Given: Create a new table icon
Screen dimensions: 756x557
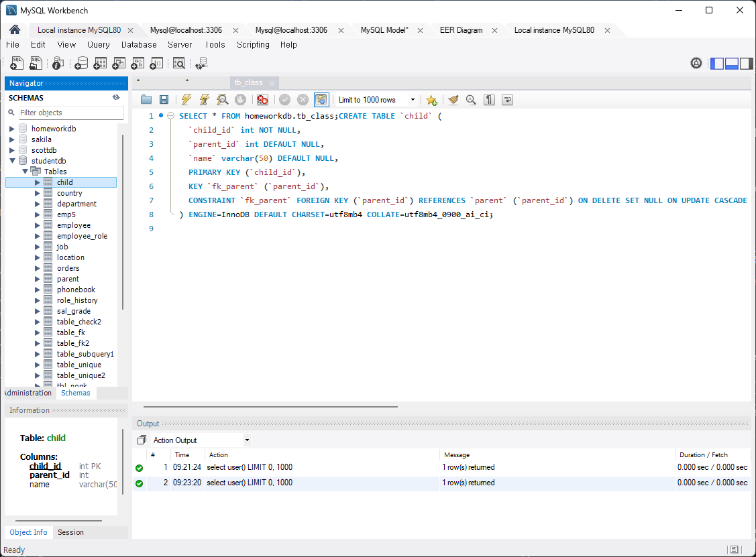Looking at the screenshot, I should click(x=100, y=63).
